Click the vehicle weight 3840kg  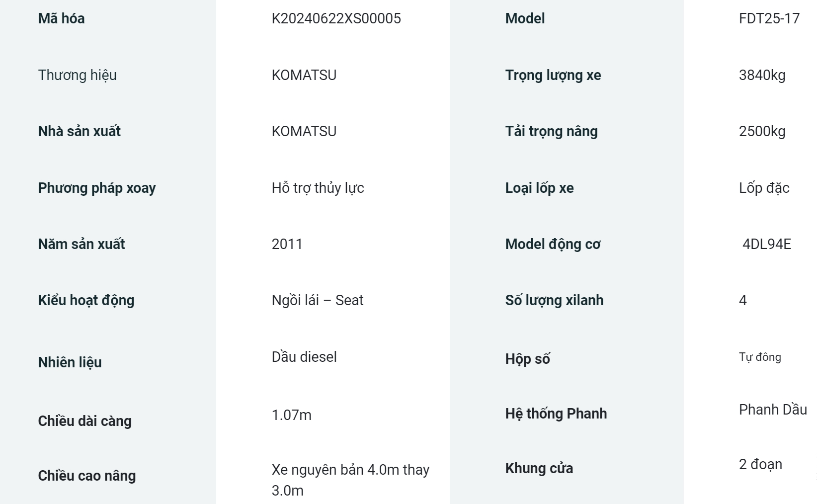pyautogui.click(x=762, y=75)
